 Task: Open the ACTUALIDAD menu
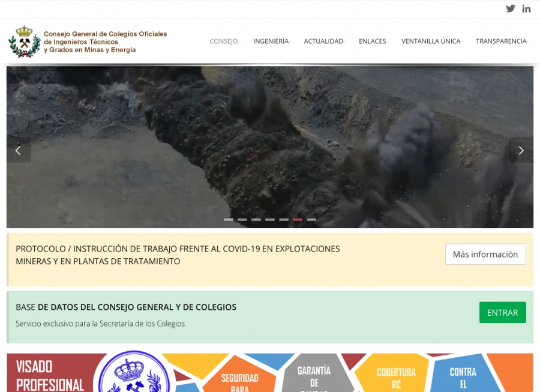point(323,41)
